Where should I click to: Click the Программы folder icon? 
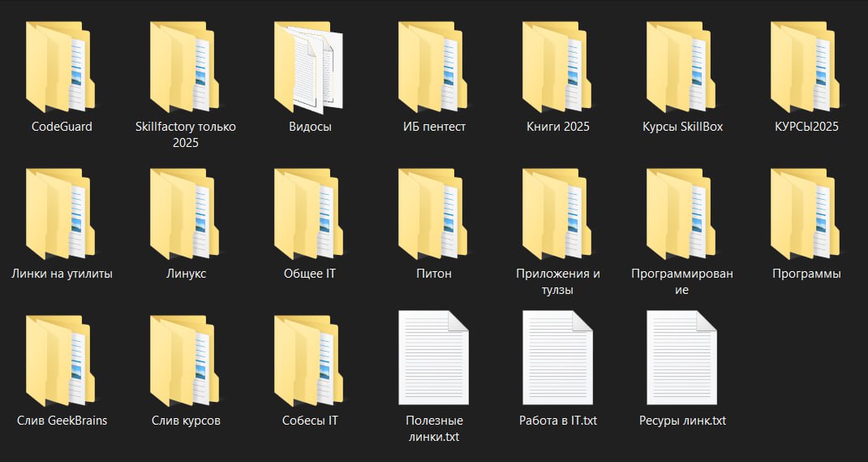[806, 214]
